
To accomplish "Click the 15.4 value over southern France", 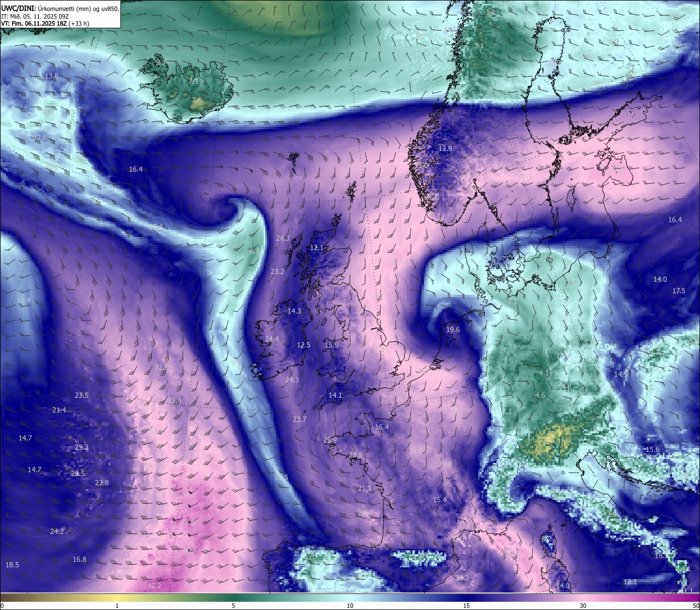I will pyautogui.click(x=440, y=500).
